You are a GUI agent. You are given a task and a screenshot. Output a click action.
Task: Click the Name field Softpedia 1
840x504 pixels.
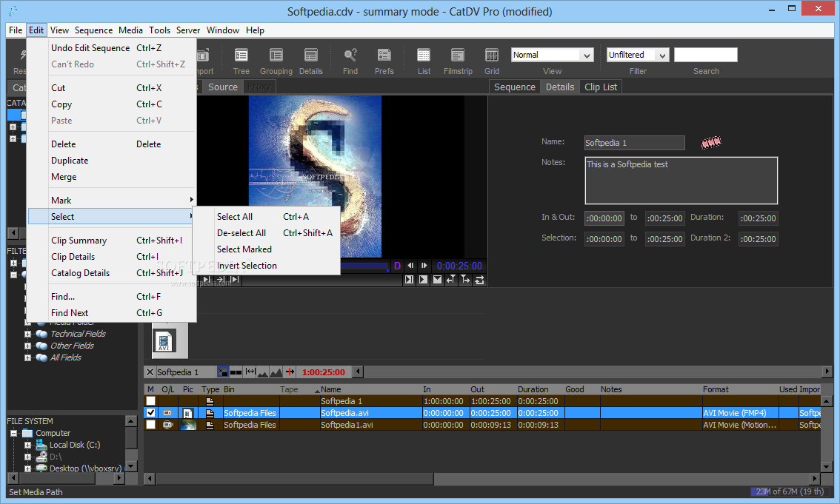point(634,143)
